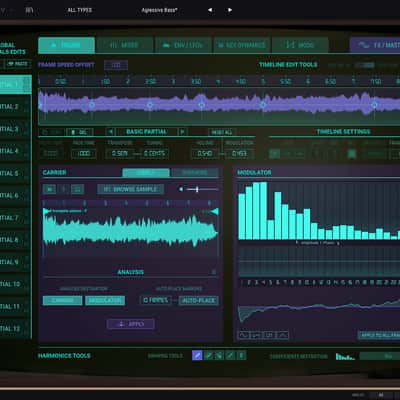Click the Paste button in Global Partials Edits
Image resolution: width=400 pixels, height=400 pixels.
click(19, 64)
